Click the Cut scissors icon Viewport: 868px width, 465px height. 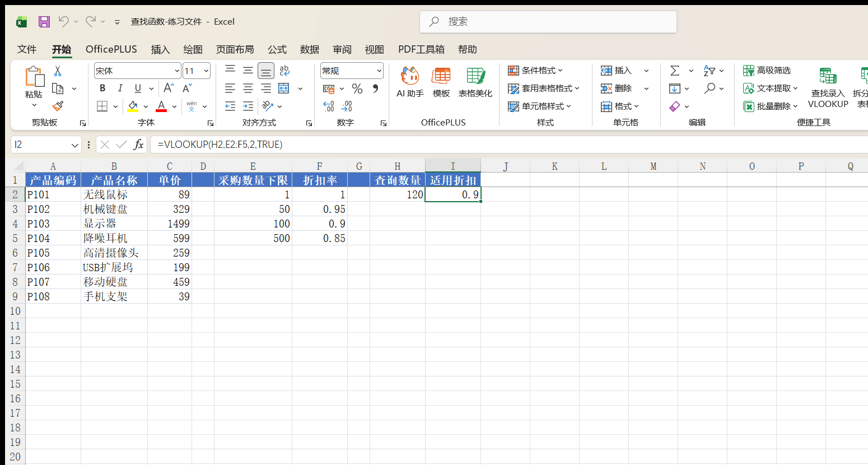point(57,71)
